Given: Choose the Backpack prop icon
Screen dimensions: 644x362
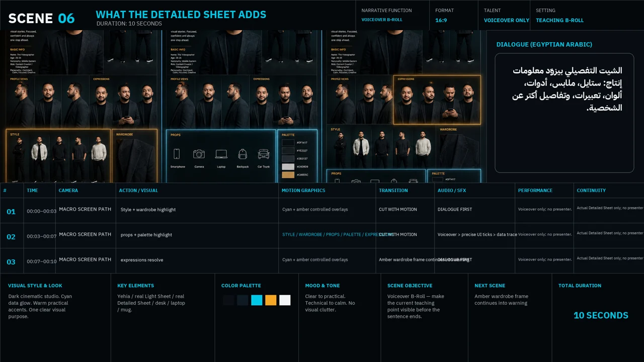Looking at the screenshot, I should click(x=243, y=154).
